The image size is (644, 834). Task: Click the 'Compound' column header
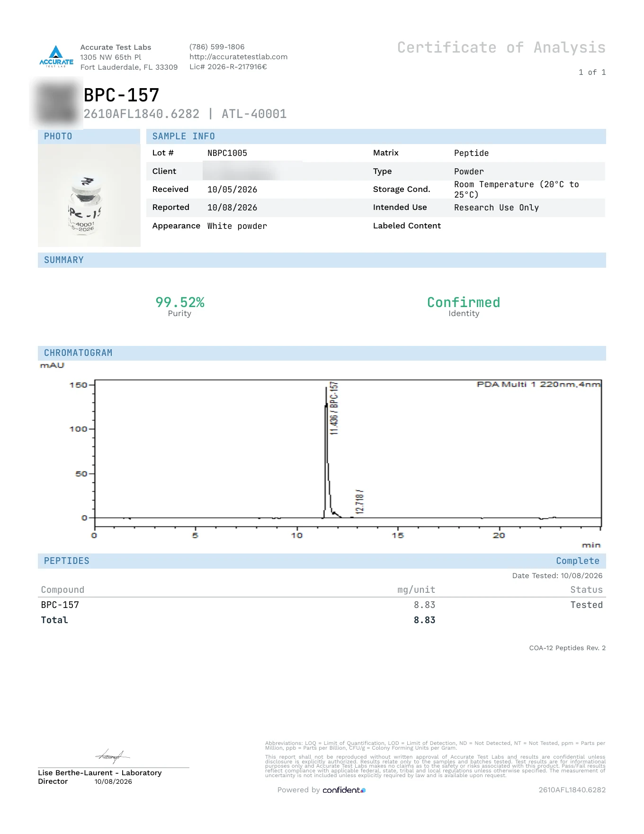click(x=63, y=590)
